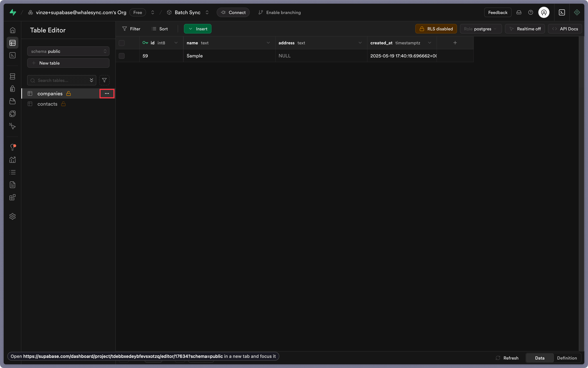Open Project Settings gear icon
This screenshot has height=368, width=588.
click(12, 216)
